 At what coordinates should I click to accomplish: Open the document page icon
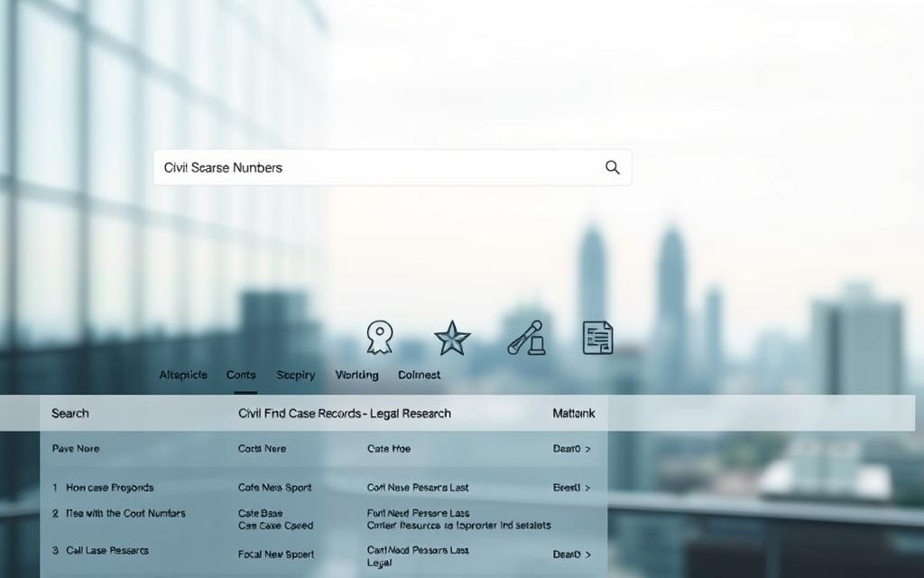[597, 338]
